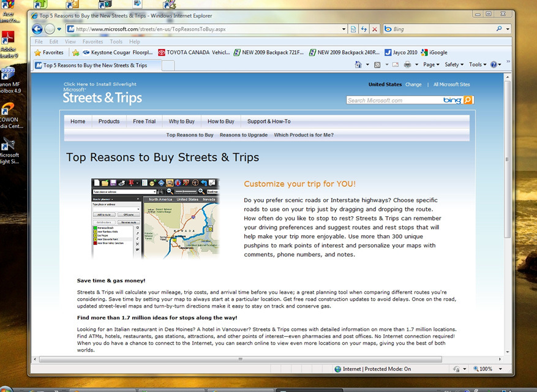Open the View menu
The height and width of the screenshot is (392, 537).
click(x=70, y=42)
